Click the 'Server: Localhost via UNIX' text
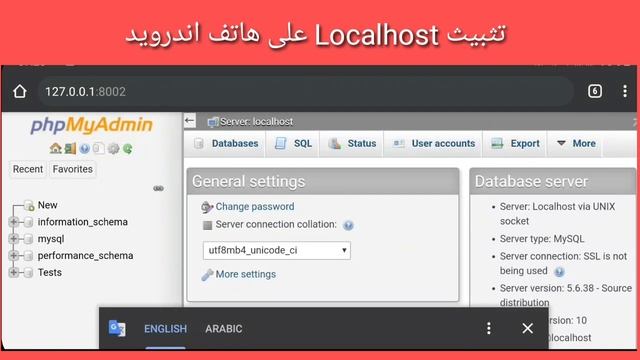Image resolution: width=640 pixels, height=360 pixels. click(558, 207)
